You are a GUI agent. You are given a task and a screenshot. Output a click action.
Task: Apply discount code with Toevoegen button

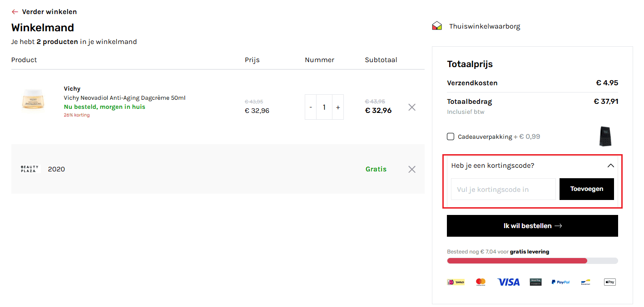click(587, 189)
